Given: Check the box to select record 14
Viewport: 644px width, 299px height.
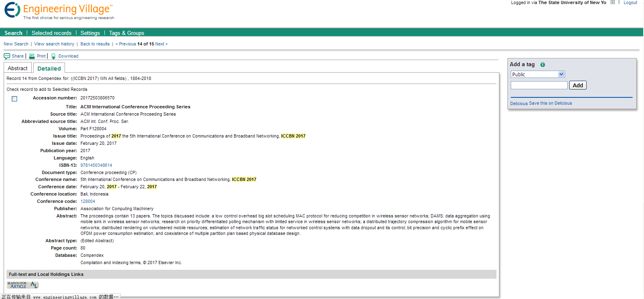Looking at the screenshot, I should tap(15, 99).
